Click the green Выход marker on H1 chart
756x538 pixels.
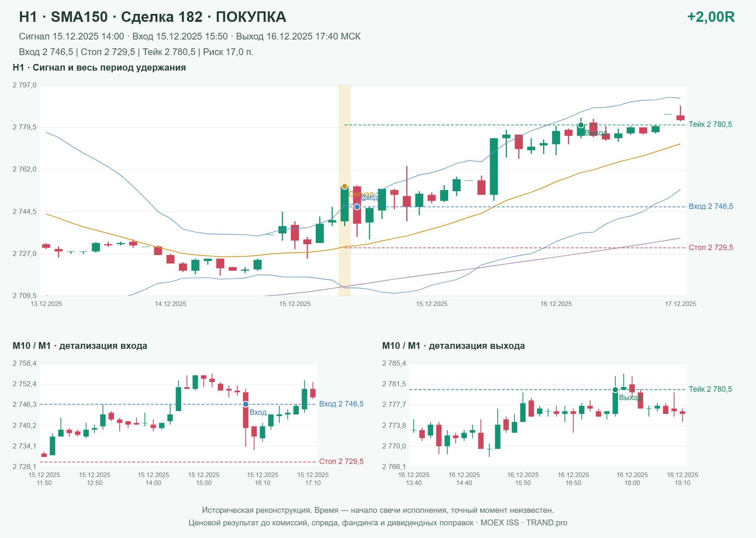coord(581,125)
